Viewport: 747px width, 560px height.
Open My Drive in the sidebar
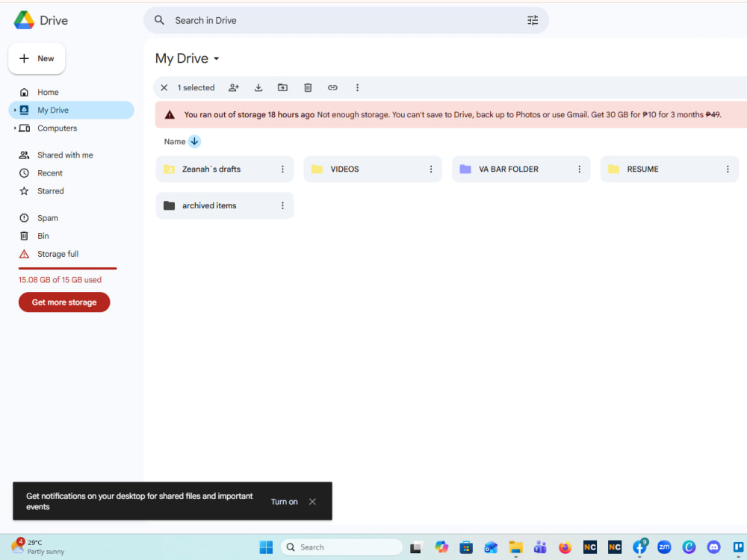[72, 110]
